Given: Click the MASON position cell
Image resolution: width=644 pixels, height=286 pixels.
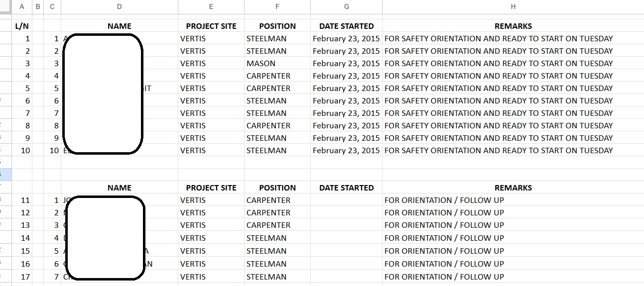Looking at the screenshot, I should pyautogui.click(x=277, y=64).
